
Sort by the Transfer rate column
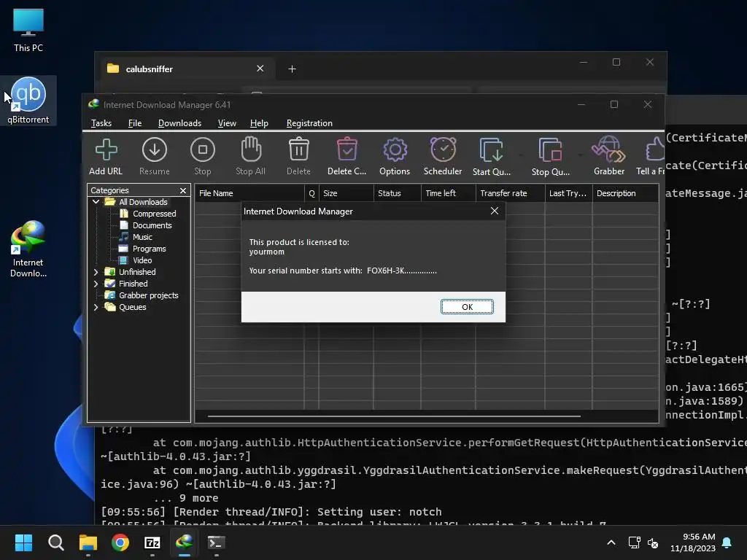pos(510,193)
